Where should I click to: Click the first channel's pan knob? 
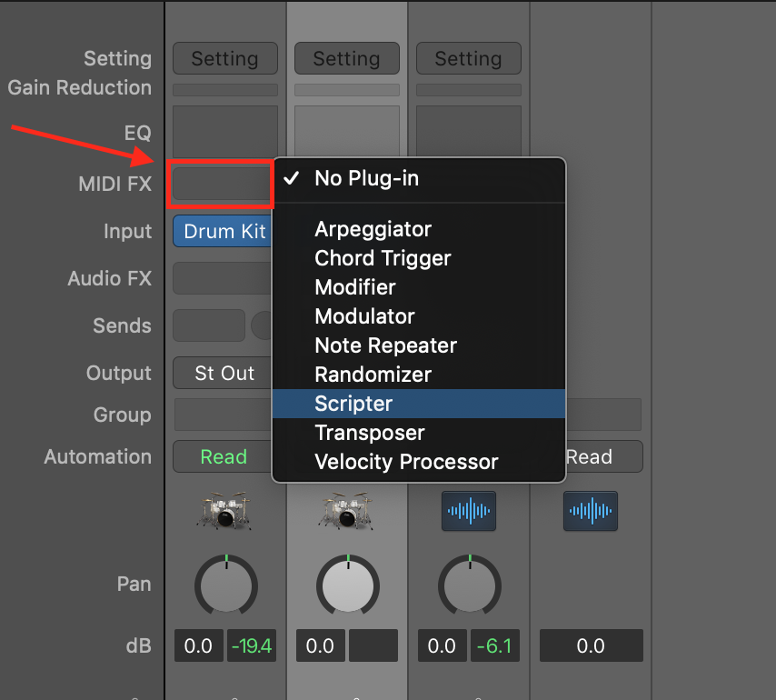pyautogui.click(x=226, y=585)
